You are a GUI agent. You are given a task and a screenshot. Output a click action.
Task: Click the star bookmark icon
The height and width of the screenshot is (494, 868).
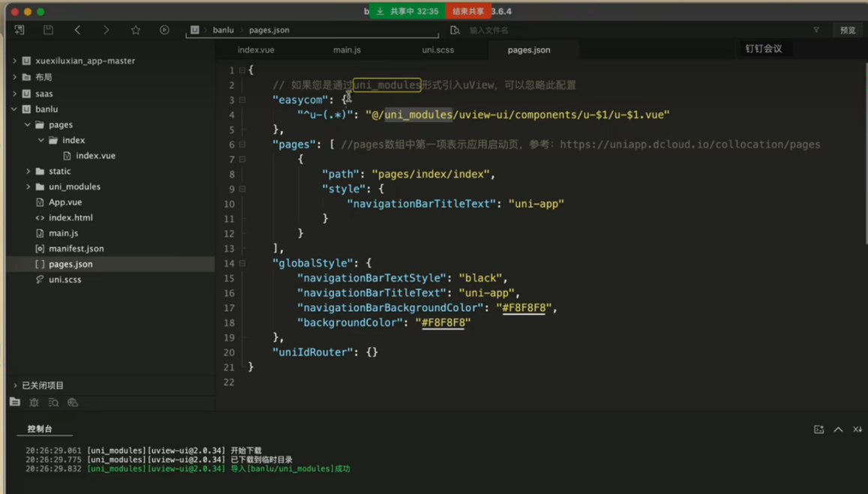(x=136, y=30)
